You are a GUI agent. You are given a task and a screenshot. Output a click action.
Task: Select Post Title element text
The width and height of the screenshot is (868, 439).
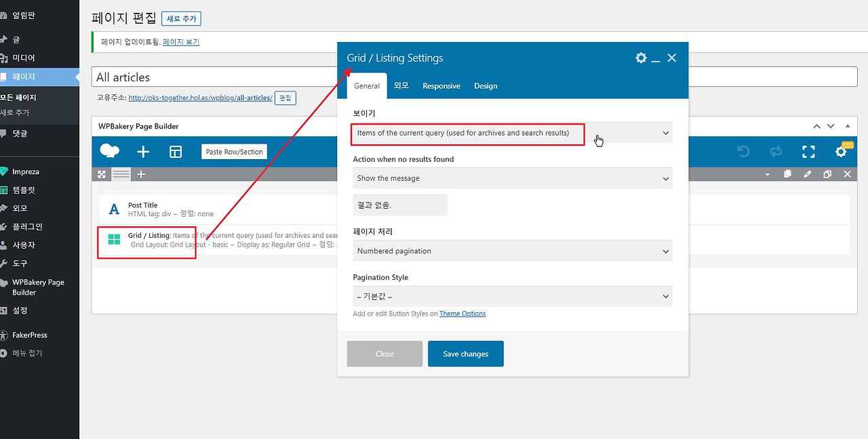coord(142,205)
